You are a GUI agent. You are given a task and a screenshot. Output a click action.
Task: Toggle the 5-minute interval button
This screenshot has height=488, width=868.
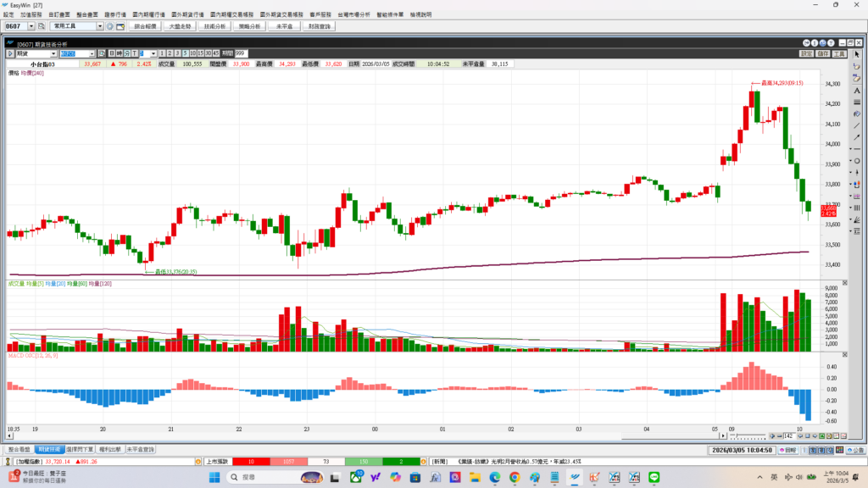tap(185, 53)
